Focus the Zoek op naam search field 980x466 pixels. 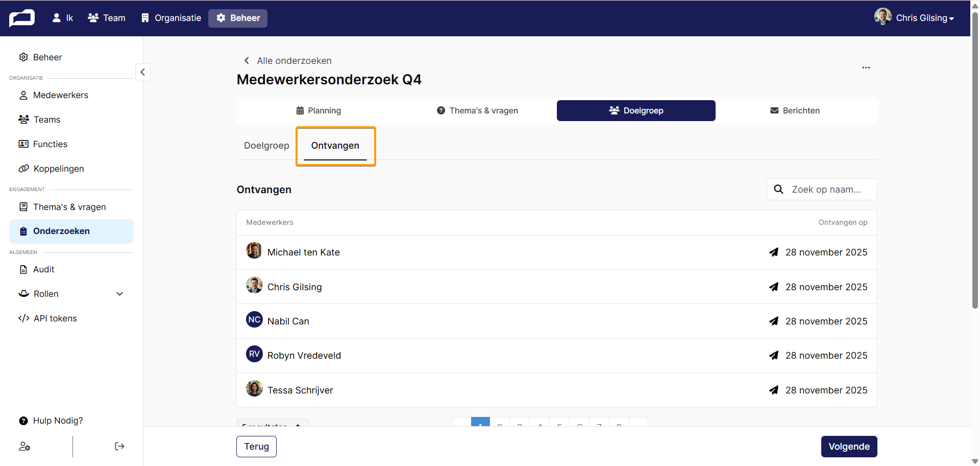(822, 190)
